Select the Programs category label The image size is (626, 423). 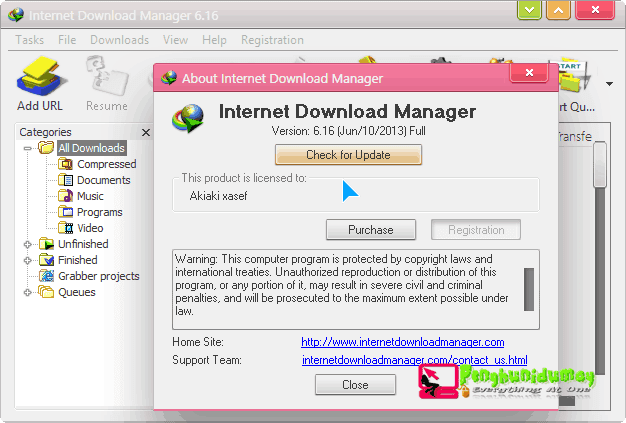coord(100,212)
